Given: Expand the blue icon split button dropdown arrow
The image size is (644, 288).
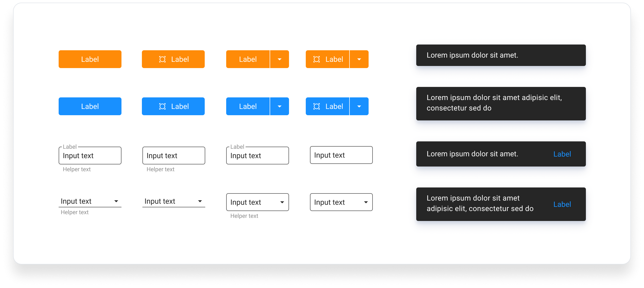Looking at the screenshot, I should (x=359, y=107).
